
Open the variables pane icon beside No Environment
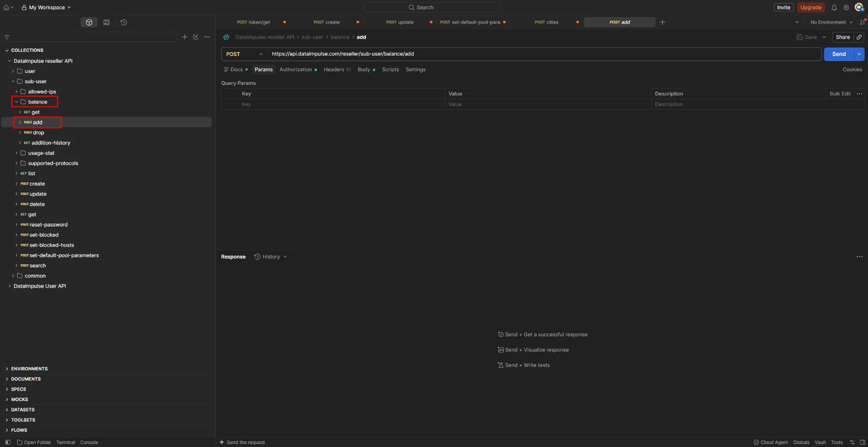(862, 22)
